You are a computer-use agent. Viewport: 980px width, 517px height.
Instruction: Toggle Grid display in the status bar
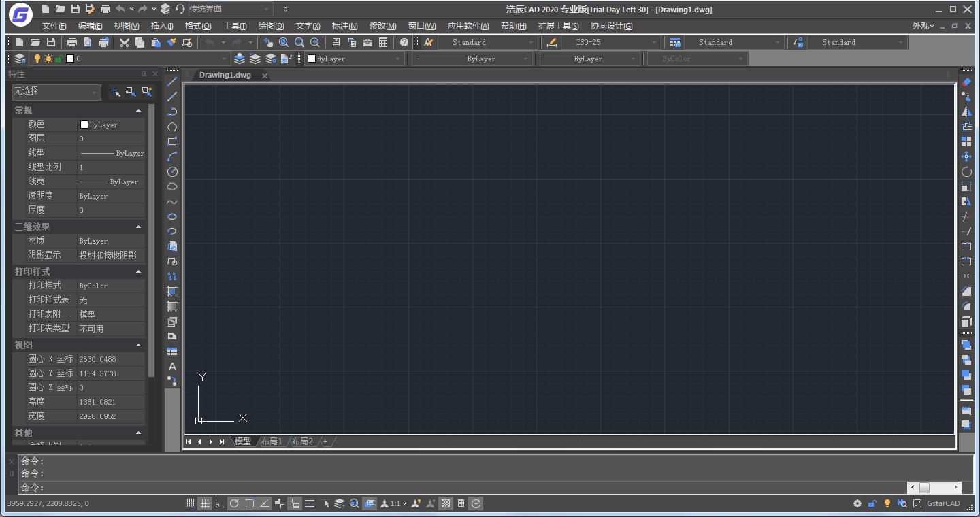pyautogui.click(x=205, y=503)
